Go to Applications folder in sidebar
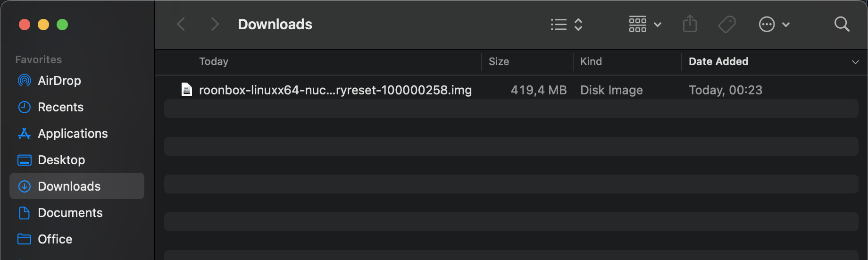This screenshot has height=260, width=868. coord(73,134)
